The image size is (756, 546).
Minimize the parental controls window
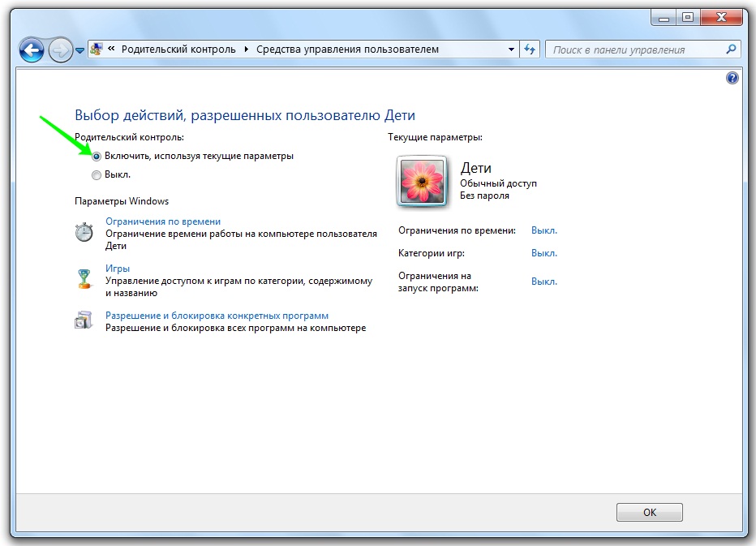coord(664,19)
